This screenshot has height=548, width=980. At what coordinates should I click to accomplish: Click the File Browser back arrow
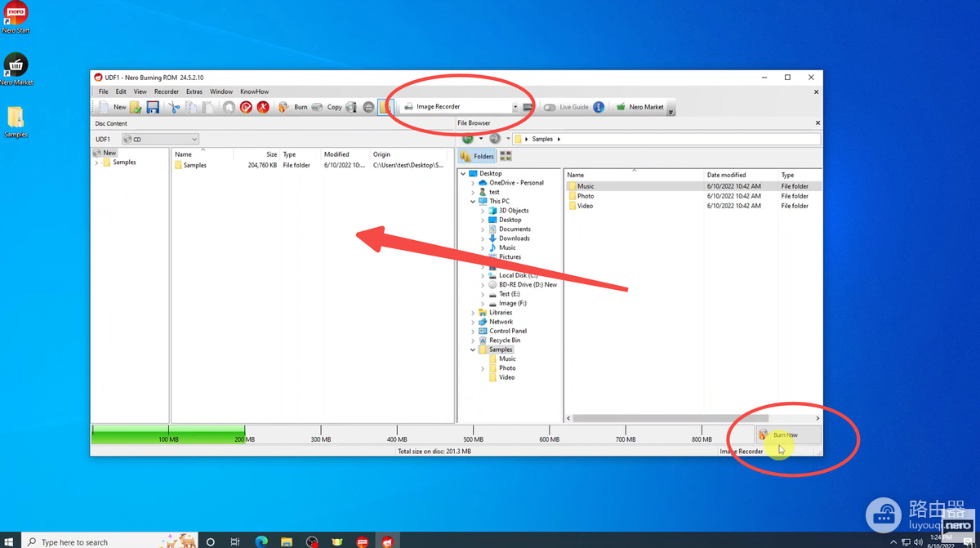(x=468, y=139)
